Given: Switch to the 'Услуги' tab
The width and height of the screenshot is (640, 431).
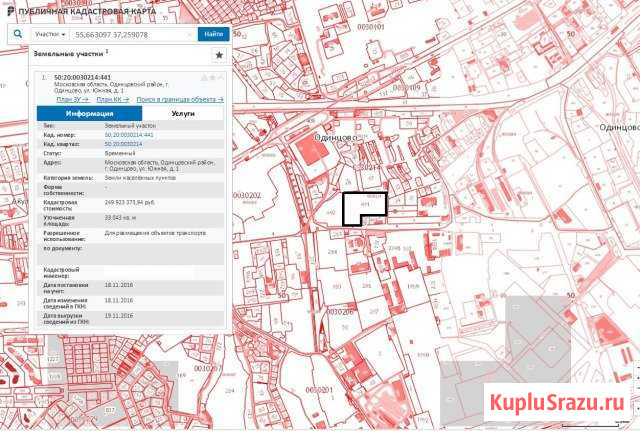Looking at the screenshot, I should click(x=183, y=113).
